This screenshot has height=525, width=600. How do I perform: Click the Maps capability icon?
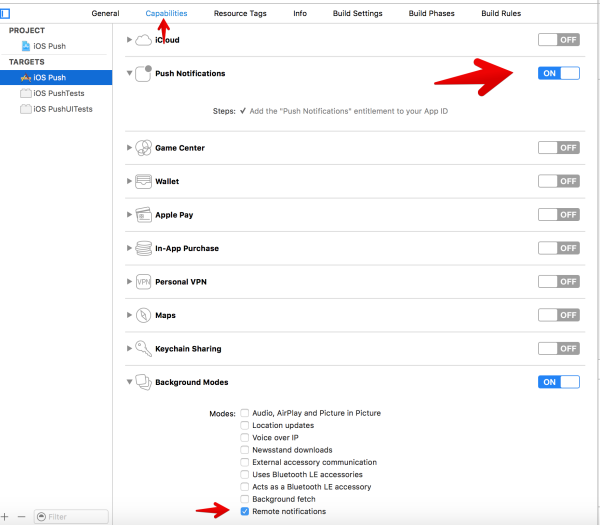point(143,315)
